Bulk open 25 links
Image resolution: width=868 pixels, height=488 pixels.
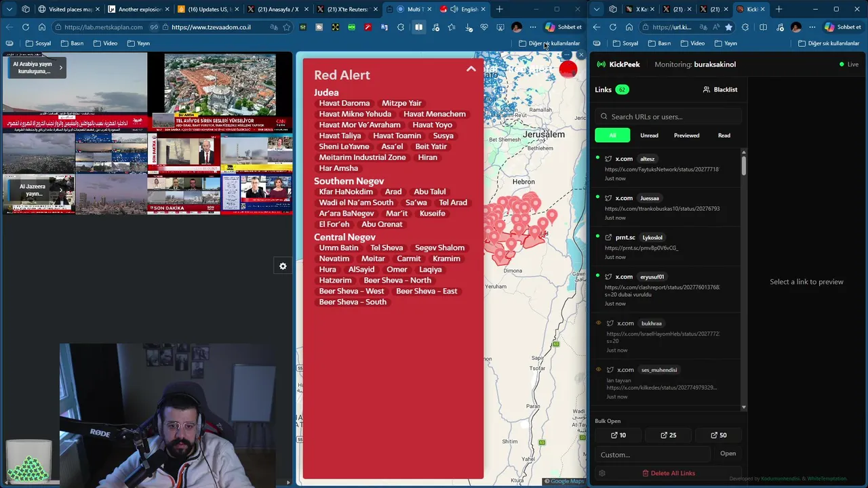[x=668, y=435]
